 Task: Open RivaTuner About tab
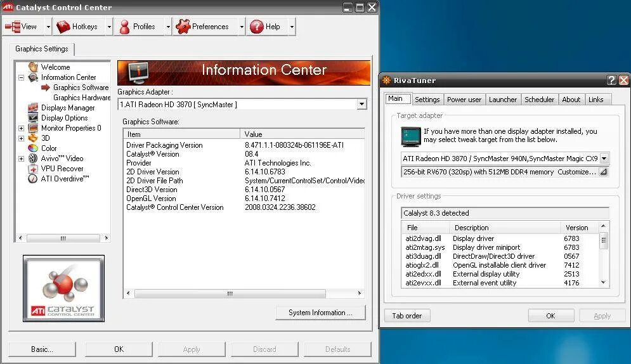tap(571, 100)
